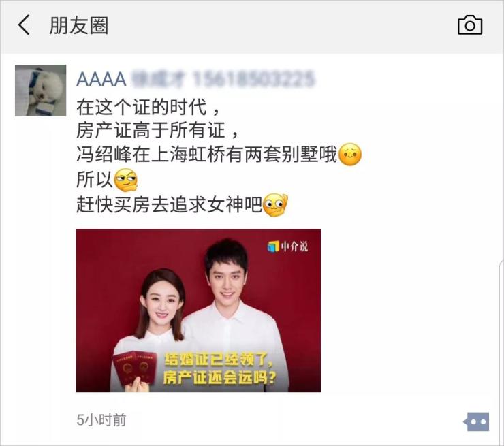Screen dimensions: 504x446
Task: Open the poster's dog avatar
Action: point(40,91)
